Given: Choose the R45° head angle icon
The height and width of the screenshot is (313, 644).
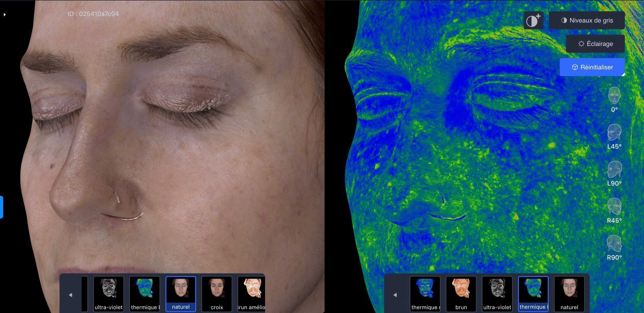Looking at the screenshot, I should tap(614, 207).
